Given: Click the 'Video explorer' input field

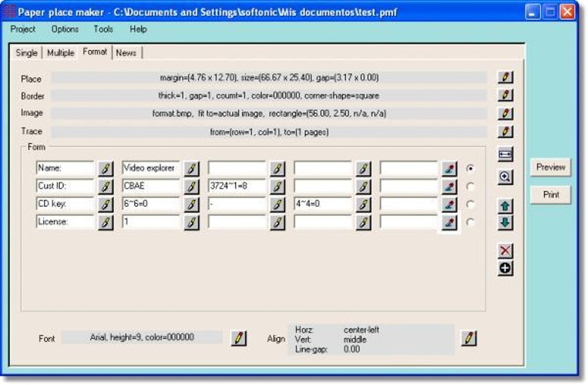Looking at the screenshot, I should click(x=151, y=168).
